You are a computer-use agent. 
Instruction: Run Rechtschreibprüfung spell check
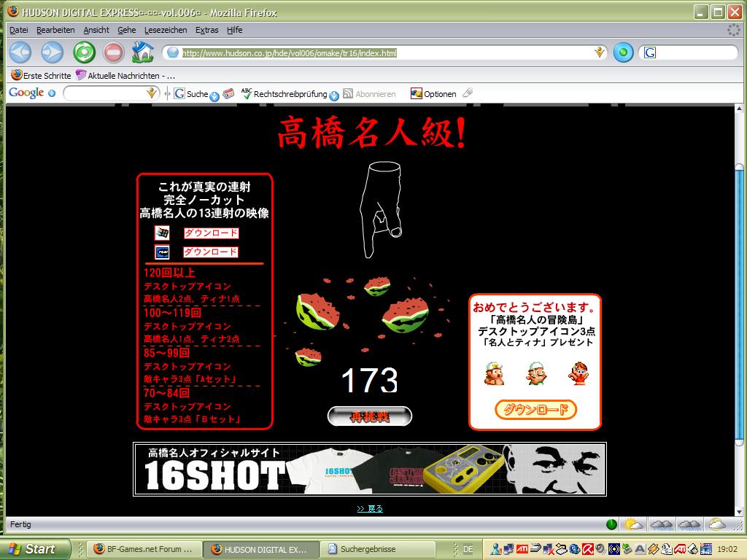[x=285, y=94]
